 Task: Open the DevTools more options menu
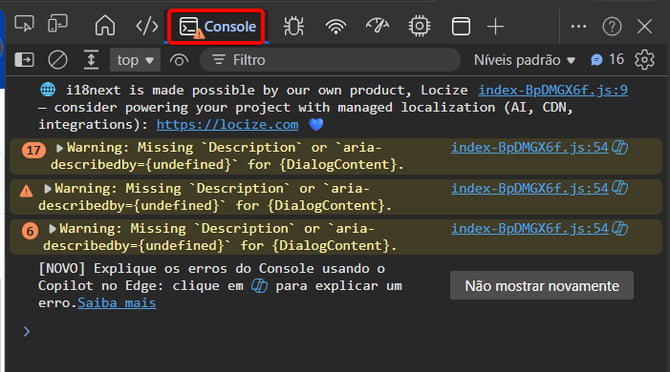pos(579,26)
